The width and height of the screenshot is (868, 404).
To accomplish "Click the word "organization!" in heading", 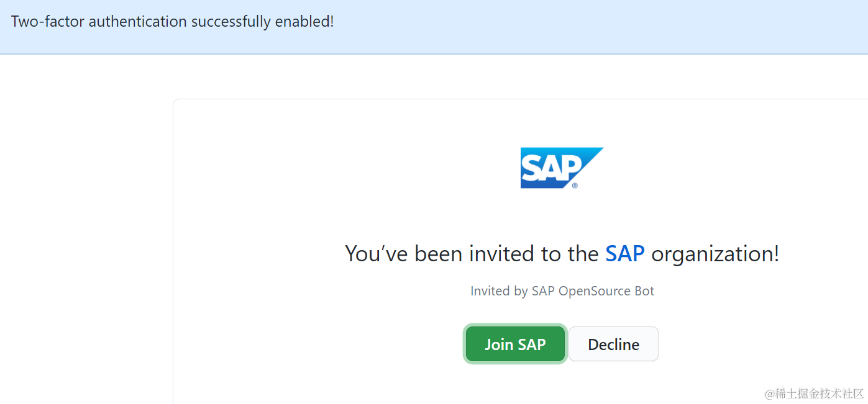I will [715, 254].
